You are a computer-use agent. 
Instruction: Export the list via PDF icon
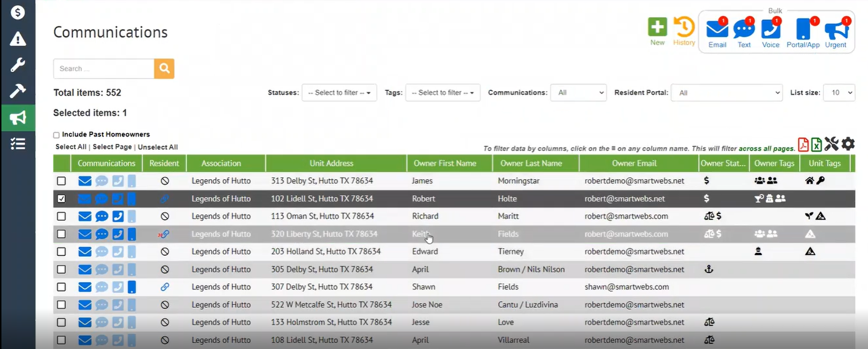[x=803, y=144]
